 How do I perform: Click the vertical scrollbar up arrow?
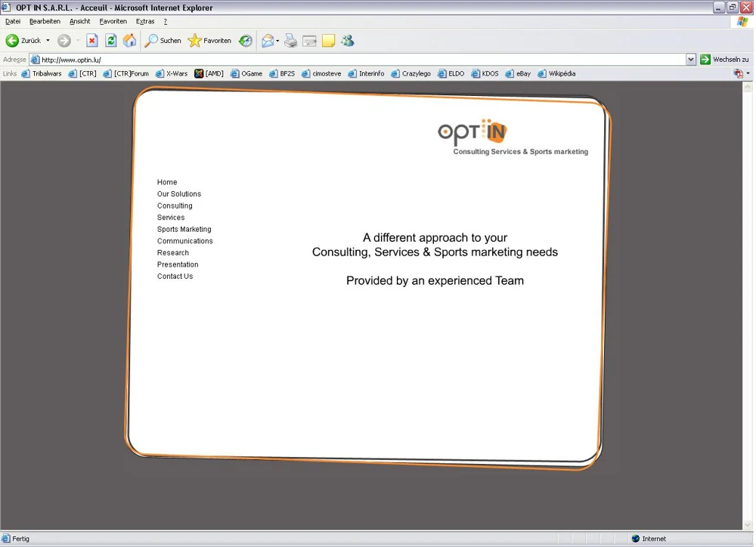[748, 87]
